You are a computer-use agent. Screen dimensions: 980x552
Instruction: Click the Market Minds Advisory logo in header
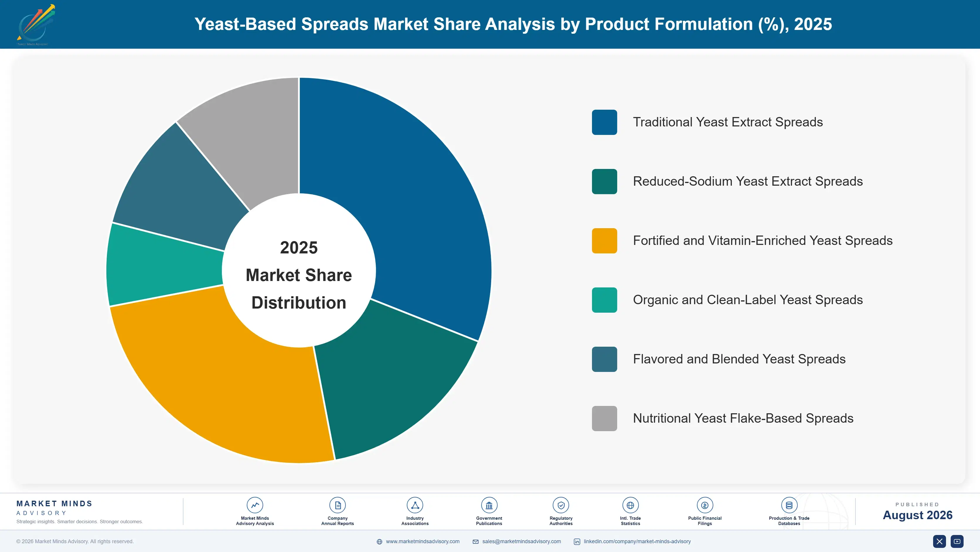click(36, 25)
